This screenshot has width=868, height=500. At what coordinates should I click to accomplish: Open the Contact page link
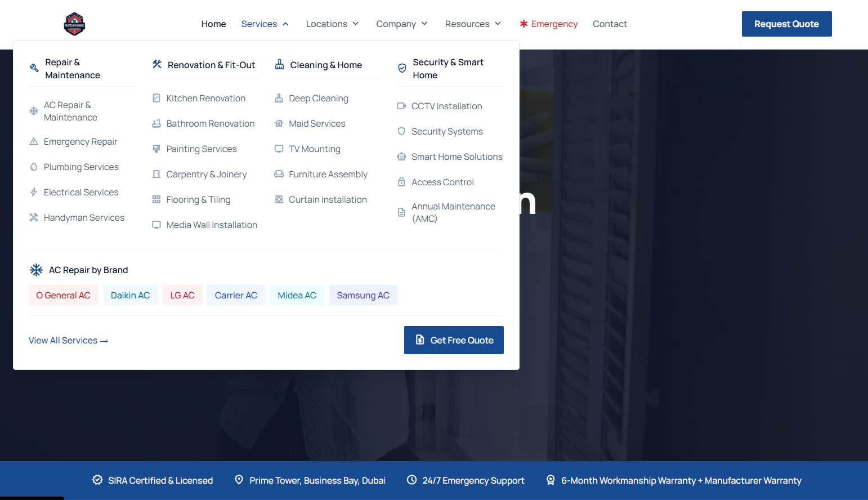coord(610,24)
